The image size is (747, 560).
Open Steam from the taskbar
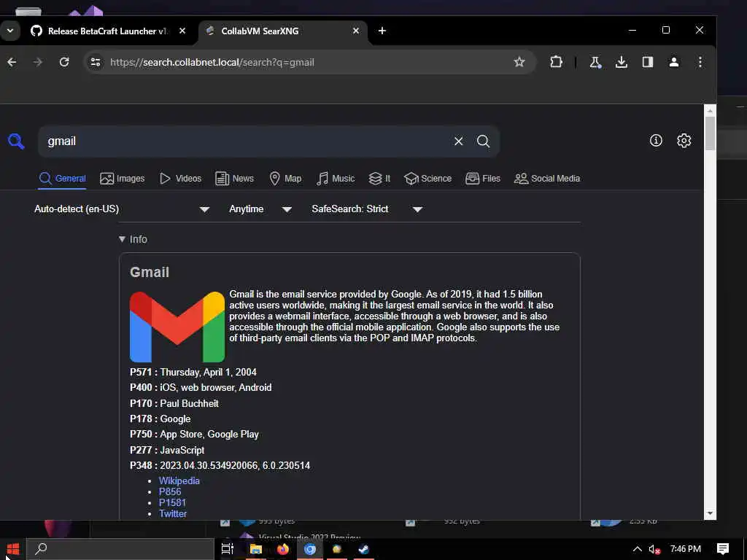tap(363, 549)
